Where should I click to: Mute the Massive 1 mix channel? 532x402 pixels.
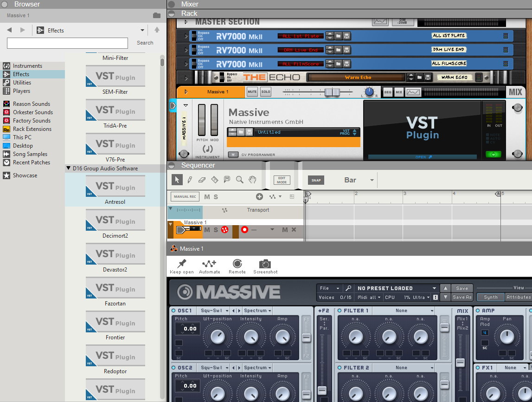[252, 92]
